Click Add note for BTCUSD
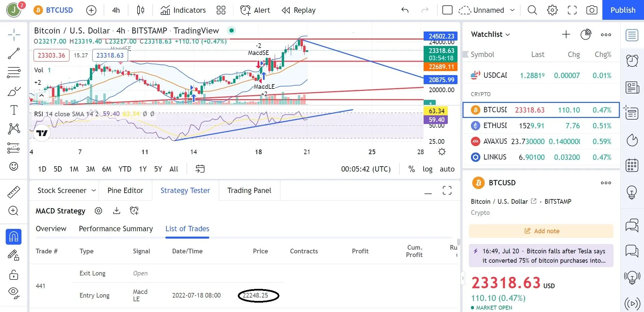This screenshot has width=644, height=312. 541,231
